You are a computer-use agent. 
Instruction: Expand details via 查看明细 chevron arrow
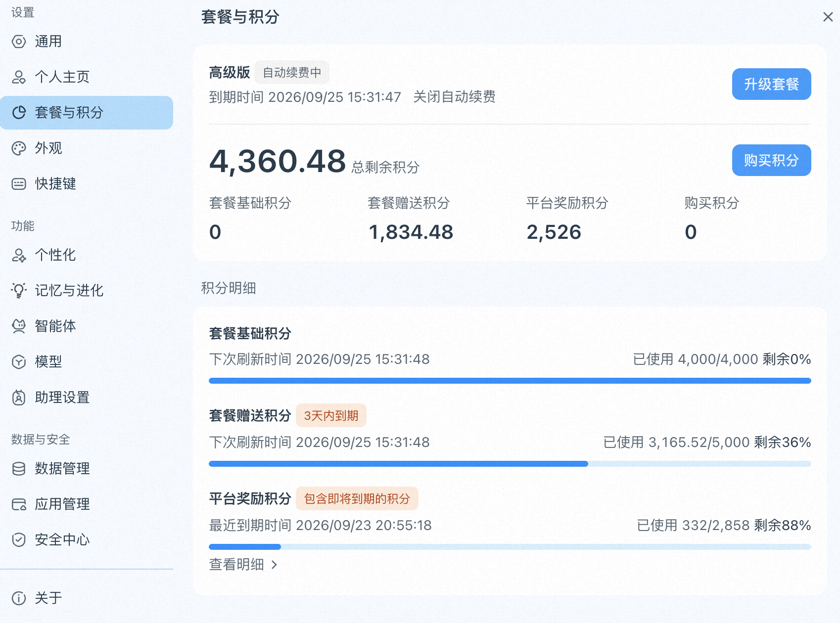click(x=275, y=565)
